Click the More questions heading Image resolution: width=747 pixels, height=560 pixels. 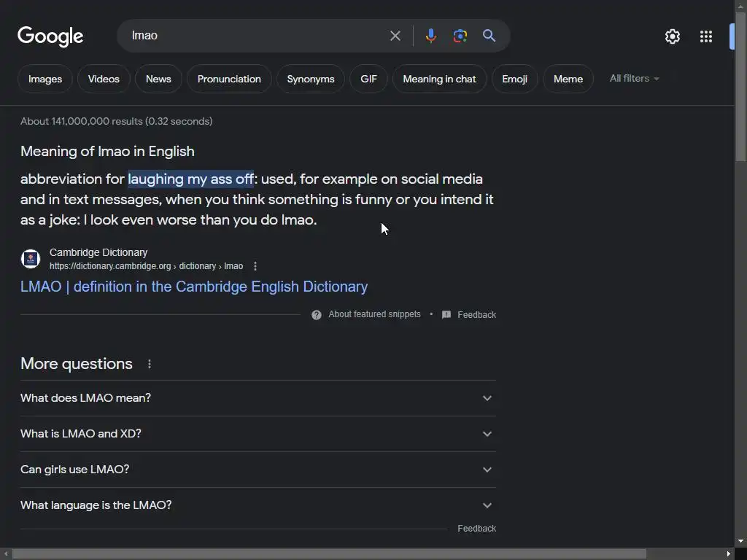pos(76,364)
